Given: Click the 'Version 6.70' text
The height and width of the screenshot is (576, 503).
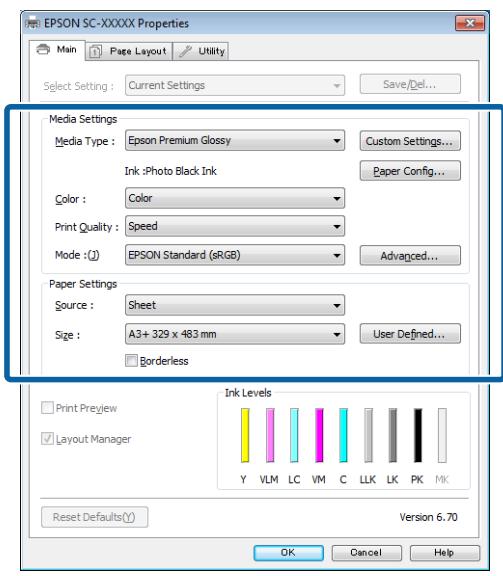Looking at the screenshot, I should coord(428,517).
